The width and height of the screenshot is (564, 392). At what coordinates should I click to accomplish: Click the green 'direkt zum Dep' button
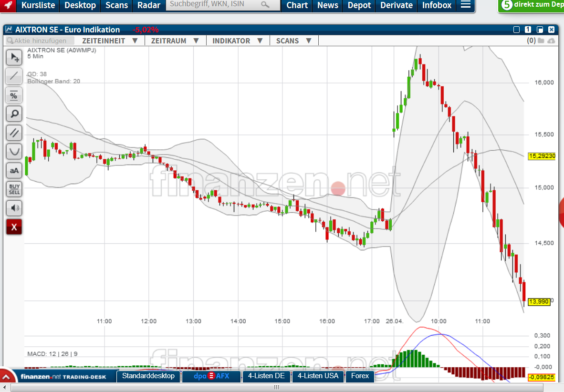531,5
